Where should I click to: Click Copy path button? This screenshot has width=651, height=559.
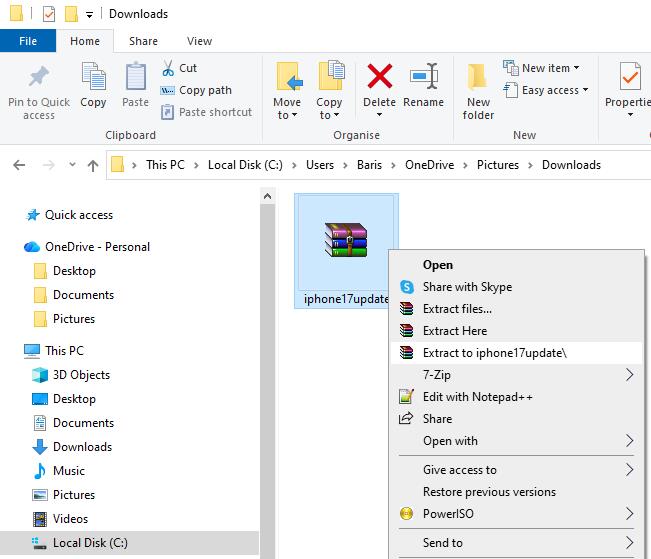(x=205, y=90)
